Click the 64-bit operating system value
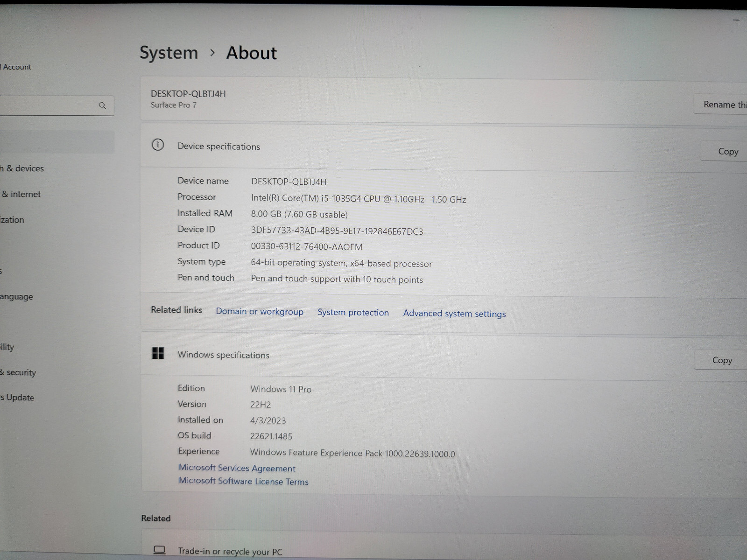This screenshot has height=560, width=747. (x=341, y=263)
